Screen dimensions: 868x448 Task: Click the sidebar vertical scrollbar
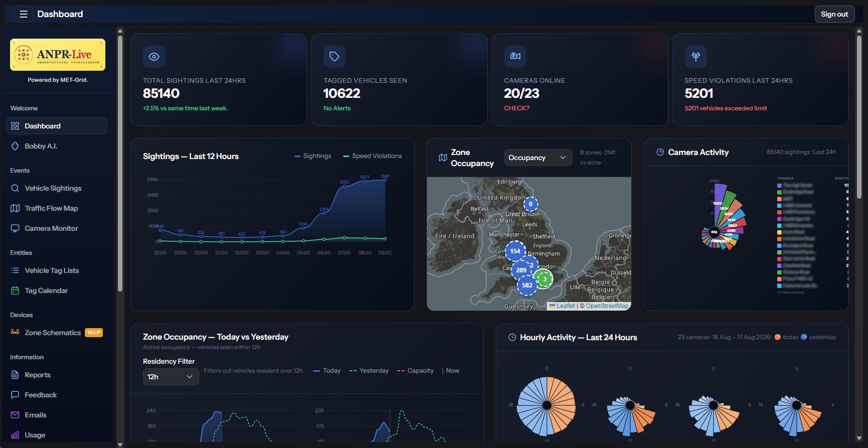click(120, 163)
